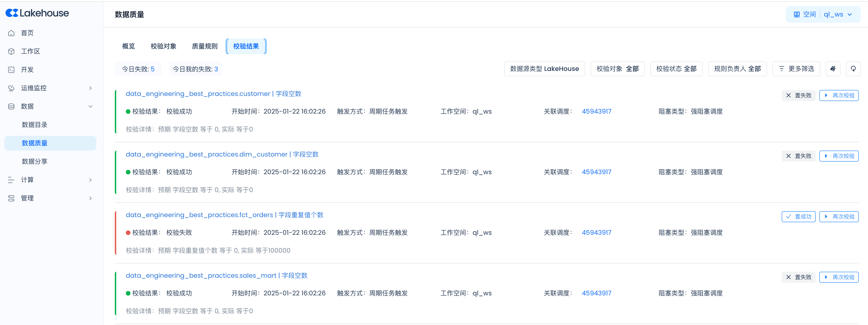Image resolution: width=868 pixels, height=325 pixels.
Task: Expand the 运维监控 sidebar menu
Action: pos(90,88)
